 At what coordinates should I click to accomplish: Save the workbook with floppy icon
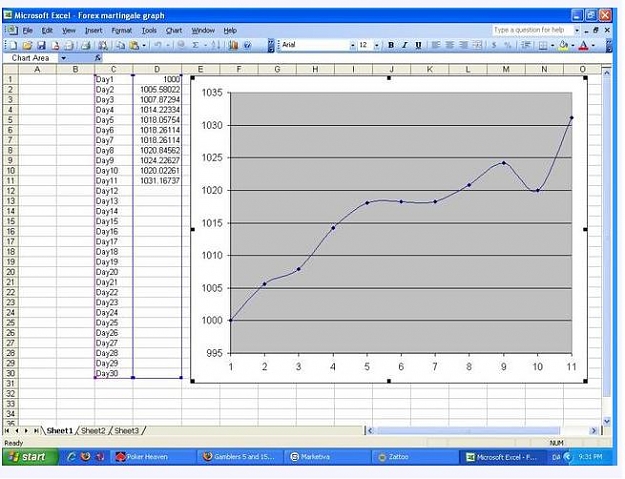(41, 45)
